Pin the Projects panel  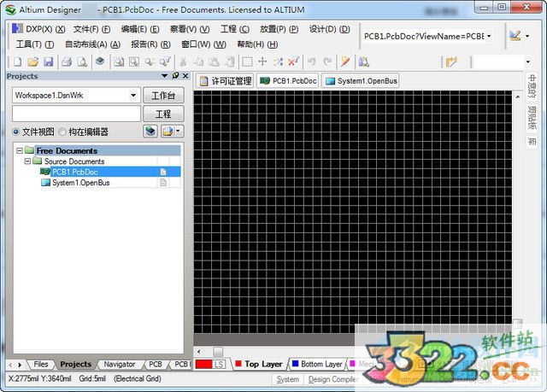click(175, 76)
